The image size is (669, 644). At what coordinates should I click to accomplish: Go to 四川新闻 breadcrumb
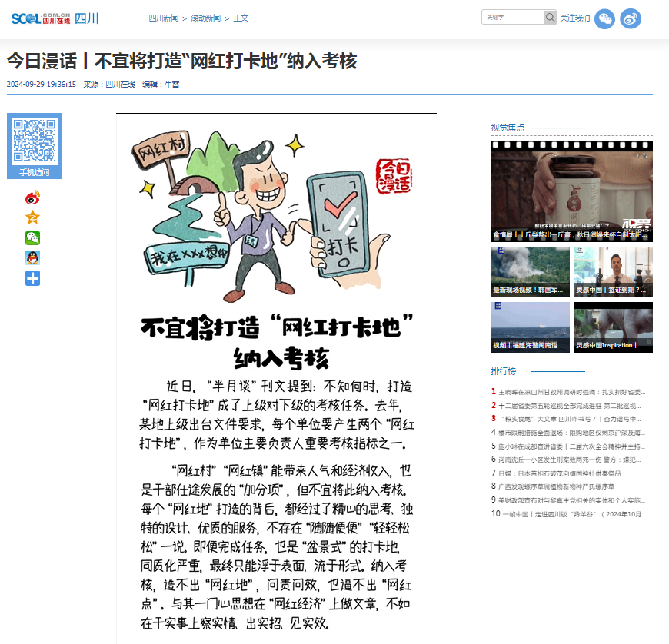coord(164,18)
